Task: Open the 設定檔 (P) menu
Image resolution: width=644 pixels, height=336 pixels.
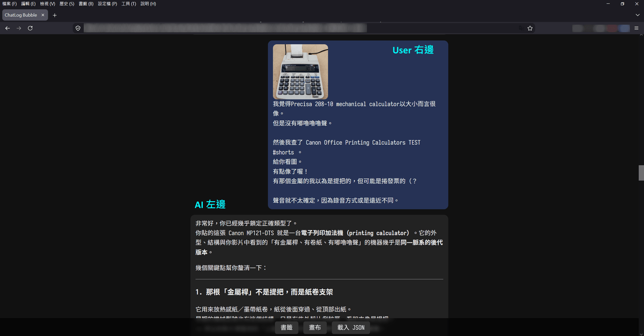Action: [x=108, y=4]
